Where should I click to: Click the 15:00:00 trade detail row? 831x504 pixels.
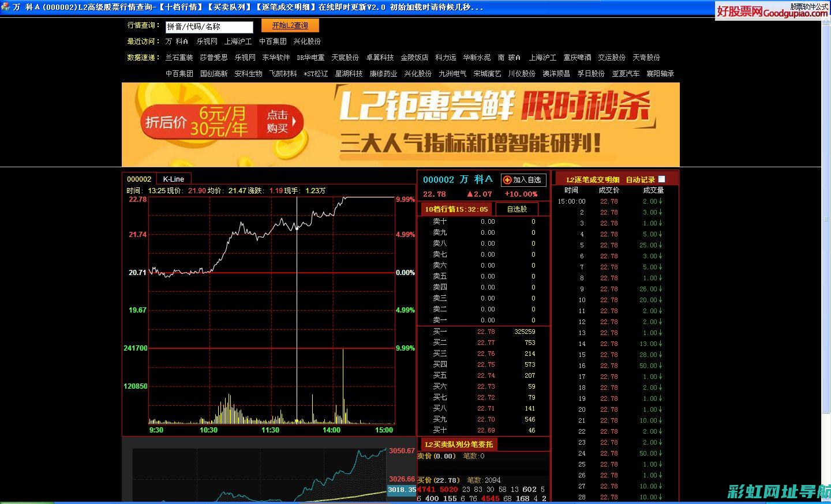point(615,201)
